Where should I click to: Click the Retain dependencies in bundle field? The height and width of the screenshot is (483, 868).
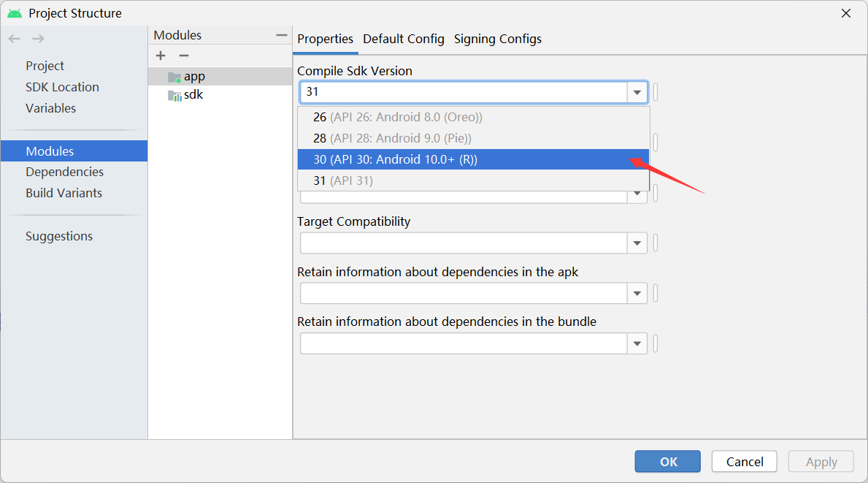pyautogui.click(x=464, y=343)
